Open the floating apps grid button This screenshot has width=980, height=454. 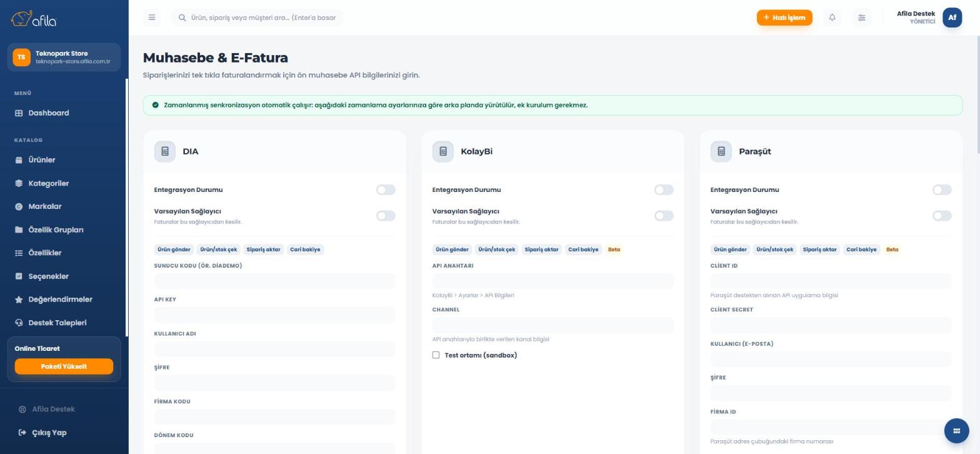click(956, 431)
